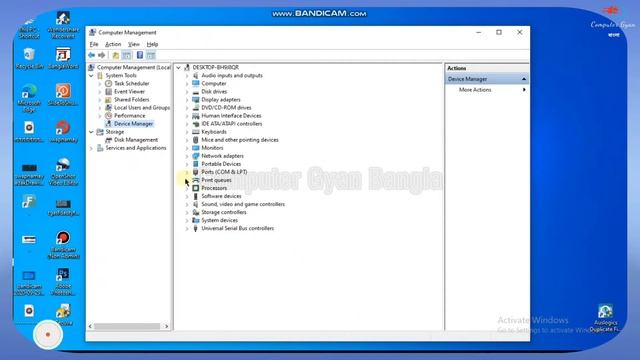Select System devices category

click(x=220, y=220)
